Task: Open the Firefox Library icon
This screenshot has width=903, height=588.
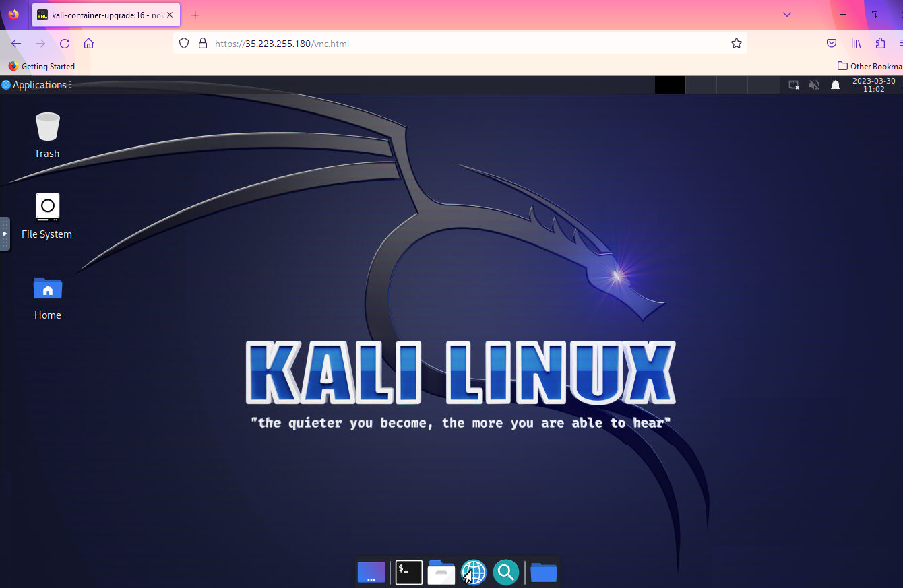Action: pyautogui.click(x=856, y=44)
